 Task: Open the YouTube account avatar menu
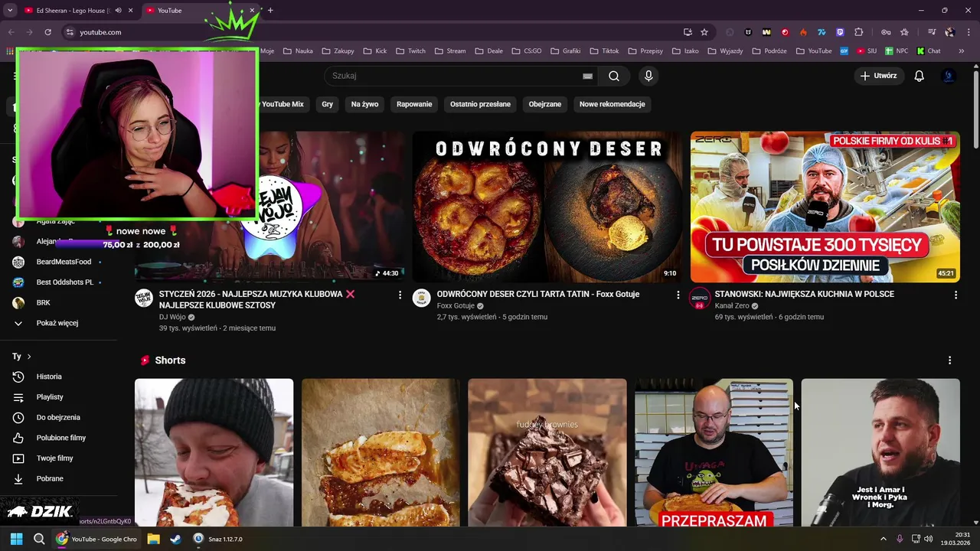pyautogui.click(x=949, y=76)
